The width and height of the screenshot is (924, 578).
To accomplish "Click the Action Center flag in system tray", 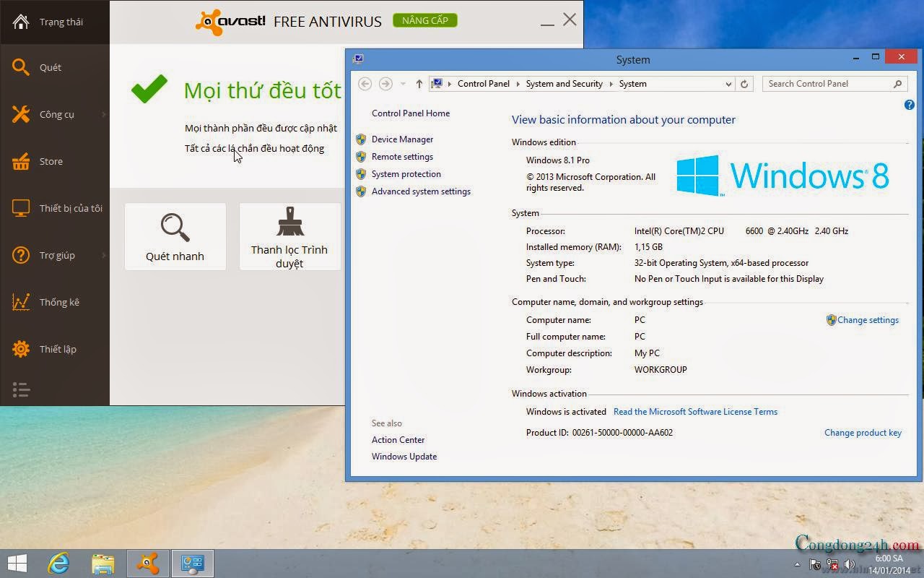I will click(815, 564).
